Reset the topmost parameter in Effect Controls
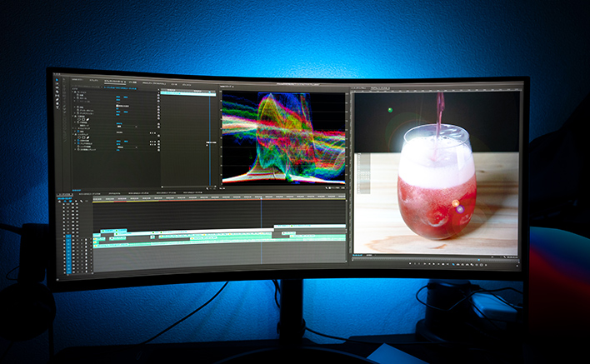Screen dimensions: 590x364 tap(158, 97)
